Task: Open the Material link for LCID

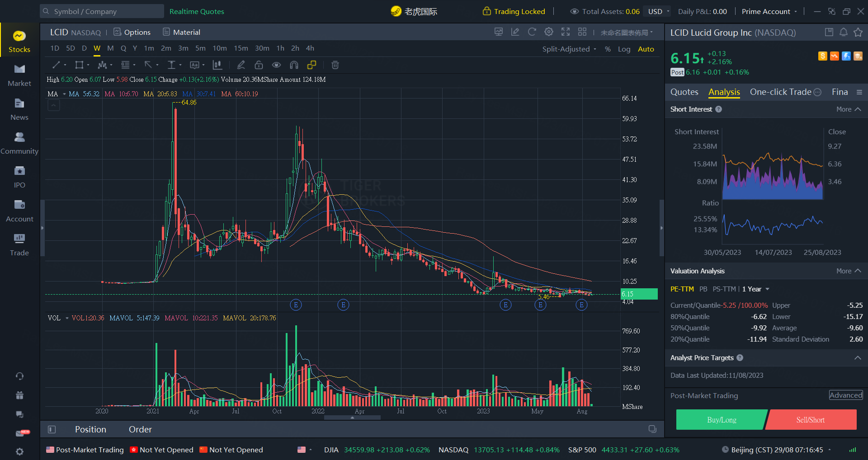Action: pos(181,32)
